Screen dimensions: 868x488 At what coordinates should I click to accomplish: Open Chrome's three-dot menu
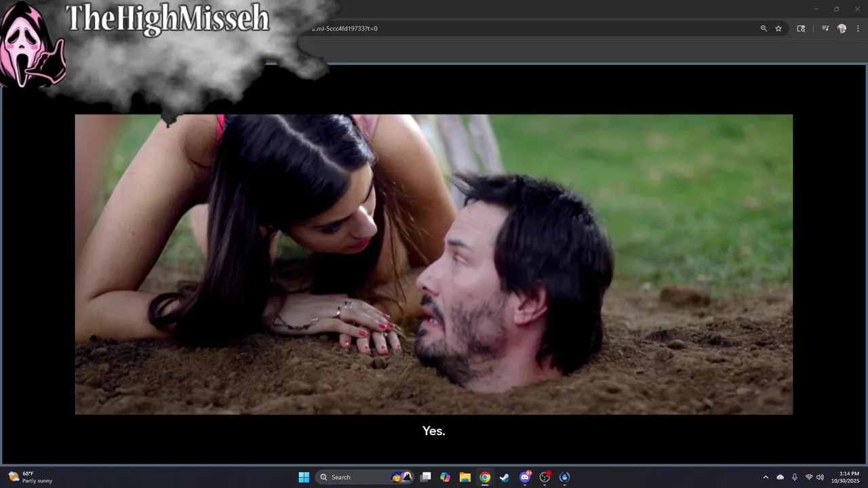click(x=858, y=28)
